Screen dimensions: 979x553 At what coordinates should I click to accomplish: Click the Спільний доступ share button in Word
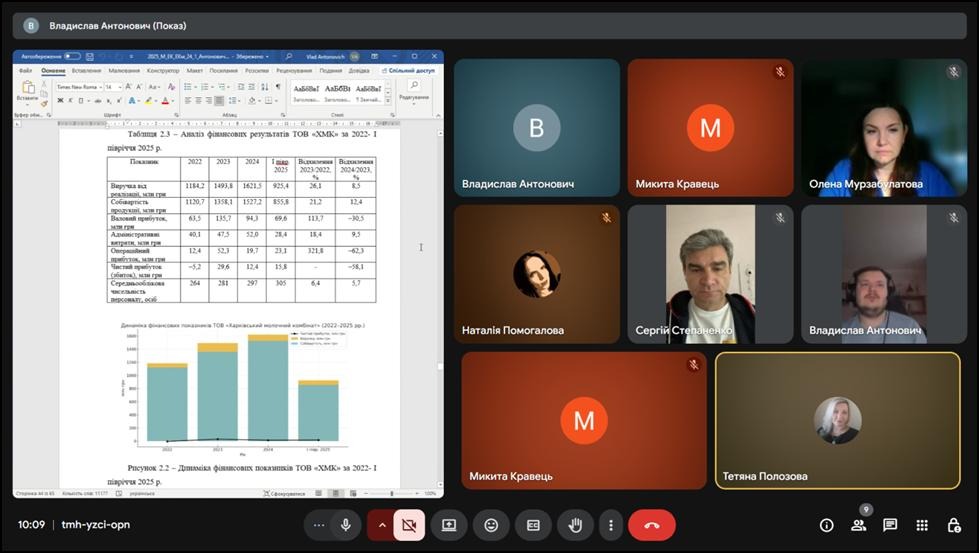tap(411, 71)
